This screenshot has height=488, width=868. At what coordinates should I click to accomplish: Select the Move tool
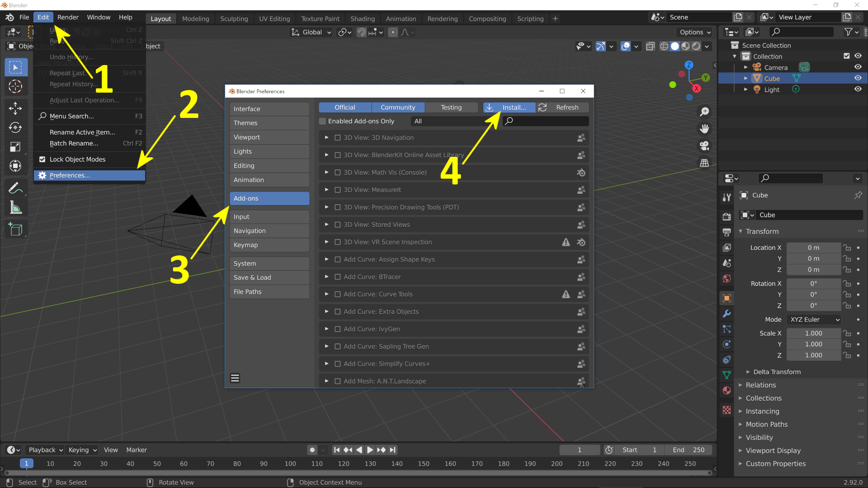(15, 108)
